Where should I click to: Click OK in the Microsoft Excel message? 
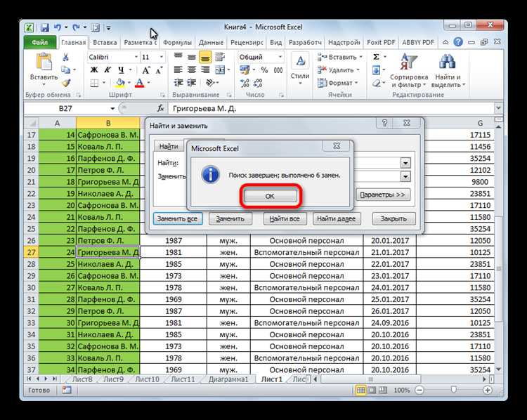[x=271, y=196]
